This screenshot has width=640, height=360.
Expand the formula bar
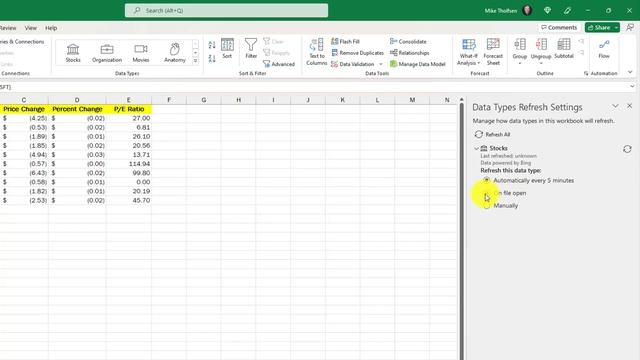click(x=632, y=87)
